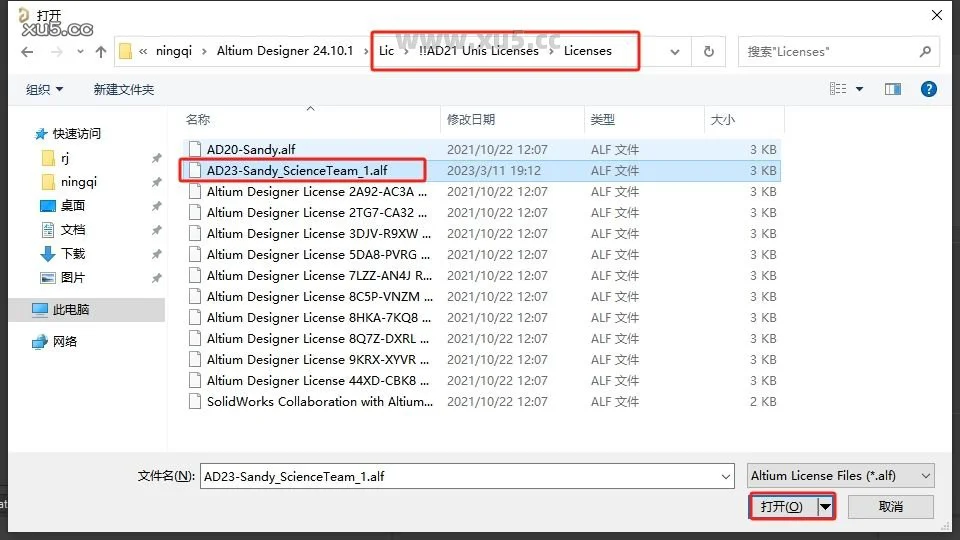Viewport: 960px width, 540px height.
Task: Click the 取消 cancel button
Action: (x=891, y=507)
